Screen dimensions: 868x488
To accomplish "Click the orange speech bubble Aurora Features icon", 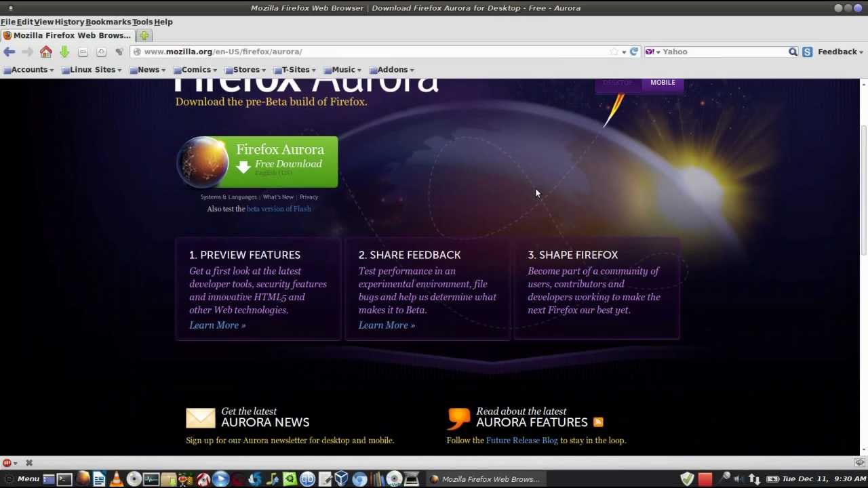I will (458, 418).
